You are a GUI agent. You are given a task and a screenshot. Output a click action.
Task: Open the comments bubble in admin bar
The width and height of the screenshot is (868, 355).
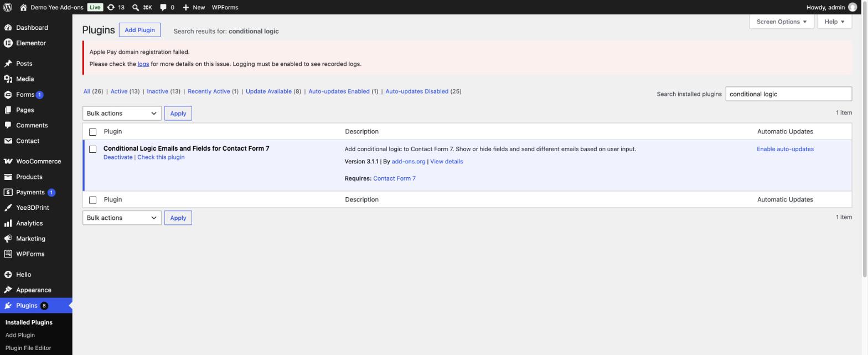[x=163, y=7]
